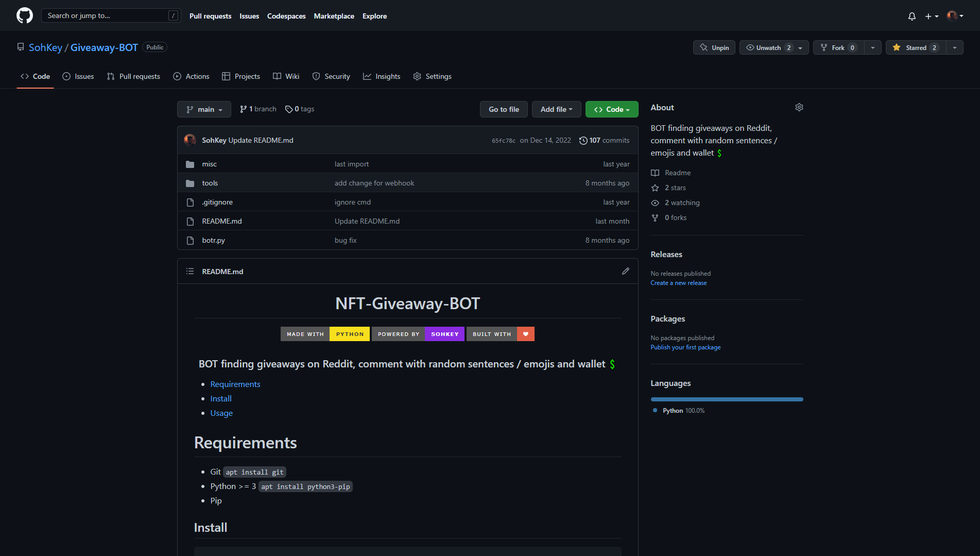
Task: Click the Built with heart badge
Action: [x=501, y=334]
